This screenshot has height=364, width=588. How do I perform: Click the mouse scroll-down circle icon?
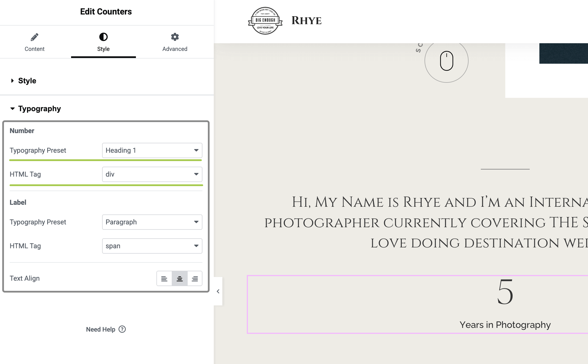(446, 61)
